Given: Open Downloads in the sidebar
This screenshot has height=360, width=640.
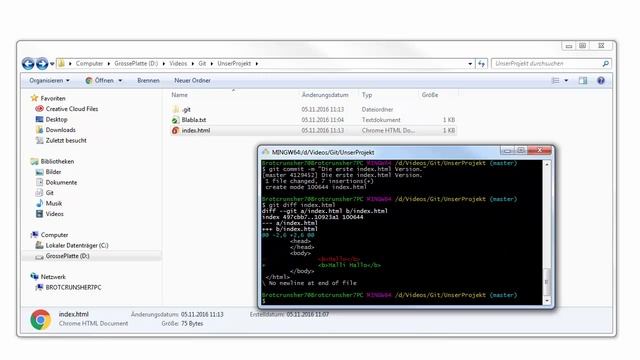Looking at the screenshot, I should tap(60, 130).
